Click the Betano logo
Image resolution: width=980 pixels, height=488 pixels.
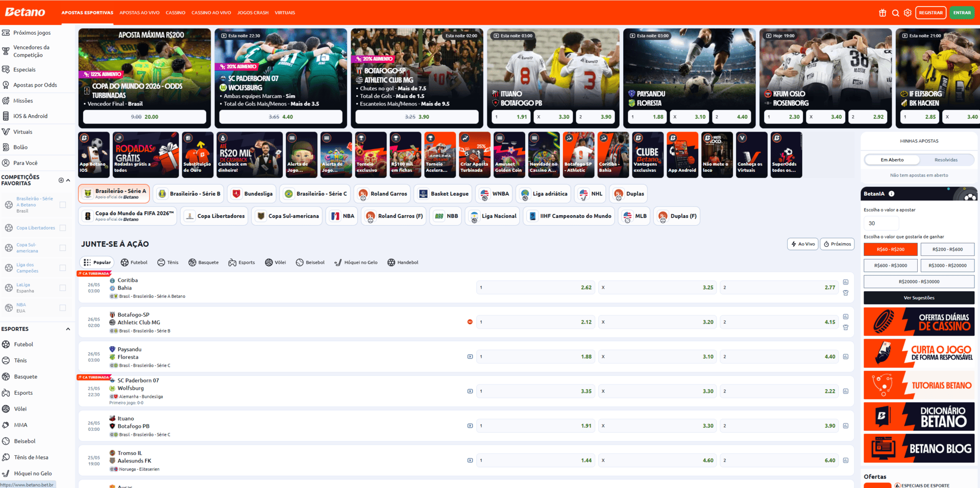[x=25, y=12]
